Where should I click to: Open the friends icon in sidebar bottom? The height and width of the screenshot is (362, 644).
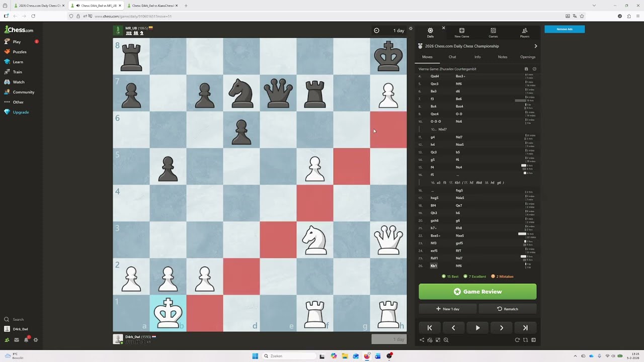pyautogui.click(x=7, y=340)
